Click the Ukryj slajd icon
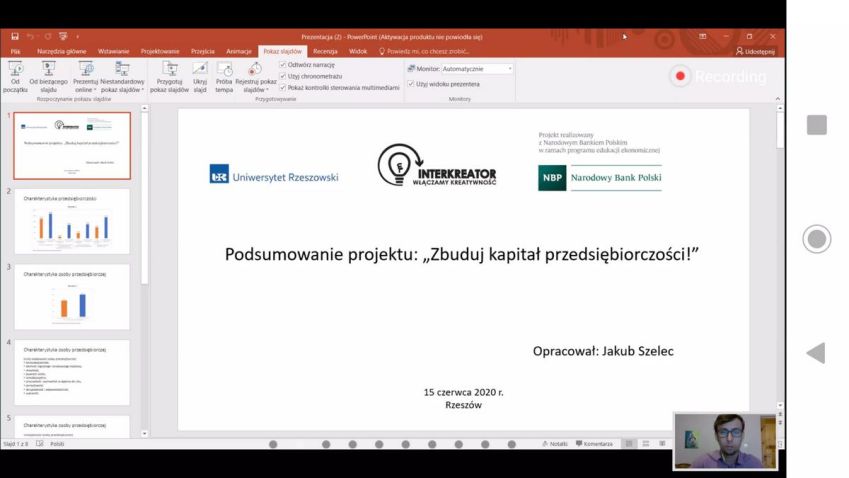This screenshot has height=478, width=849. pyautogui.click(x=200, y=76)
